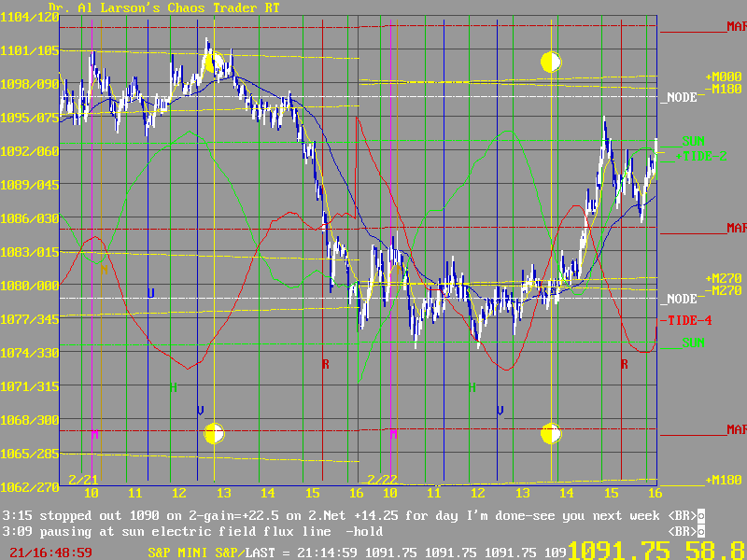The height and width of the screenshot is (560, 747).
Task: Click the blue U marker on the chart
Action: coord(150,292)
